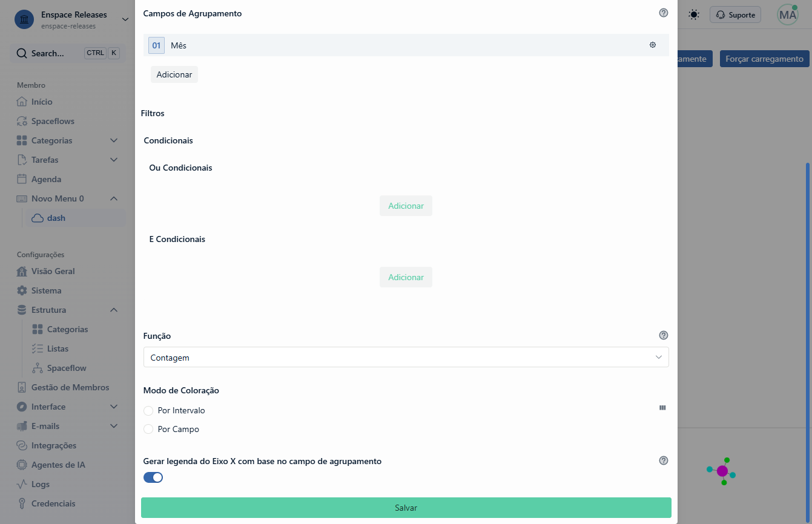
Task: Click the Agentes de IA chip icon
Action: [22, 465]
